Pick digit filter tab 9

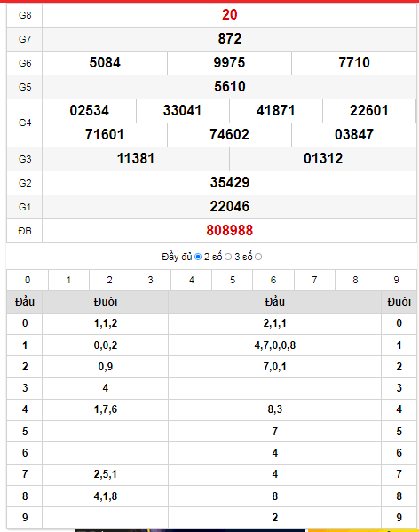pyautogui.click(x=396, y=280)
